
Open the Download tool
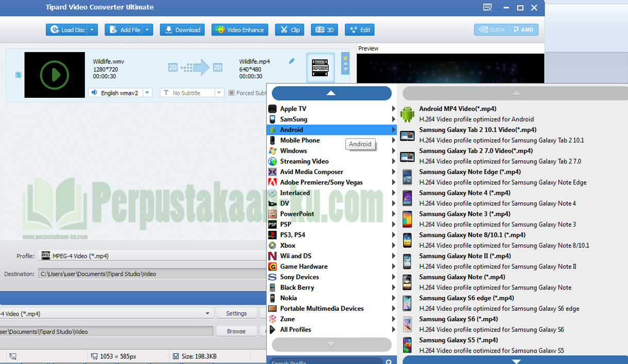coord(182,30)
